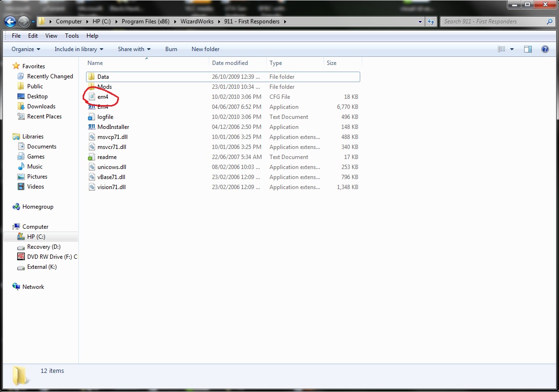Select the em4 CFG file icon

[x=92, y=96]
